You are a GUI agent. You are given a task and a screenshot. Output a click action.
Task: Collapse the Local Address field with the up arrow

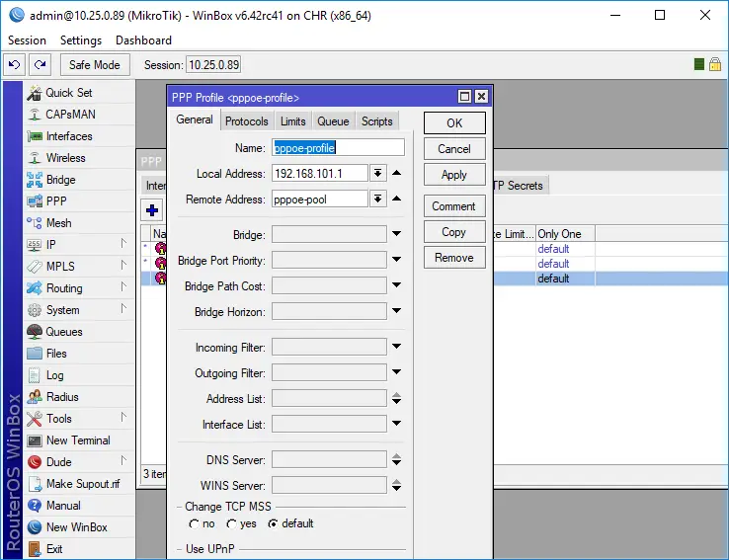pyautogui.click(x=396, y=173)
